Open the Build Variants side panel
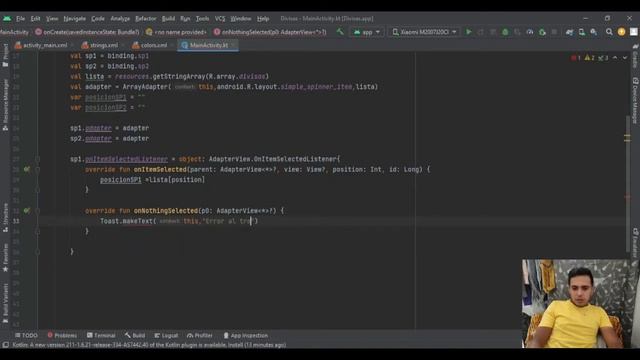Image resolution: width=640 pixels, height=360 pixels. (x=5, y=303)
